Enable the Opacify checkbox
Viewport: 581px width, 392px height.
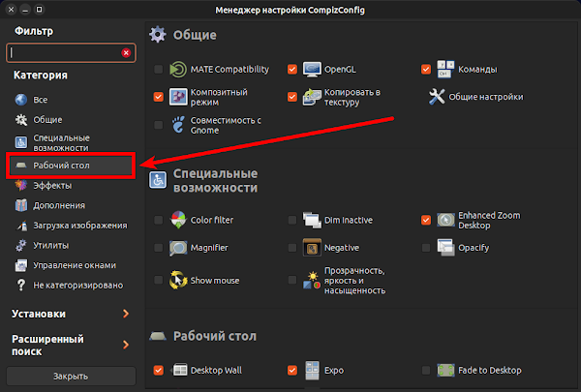426,248
